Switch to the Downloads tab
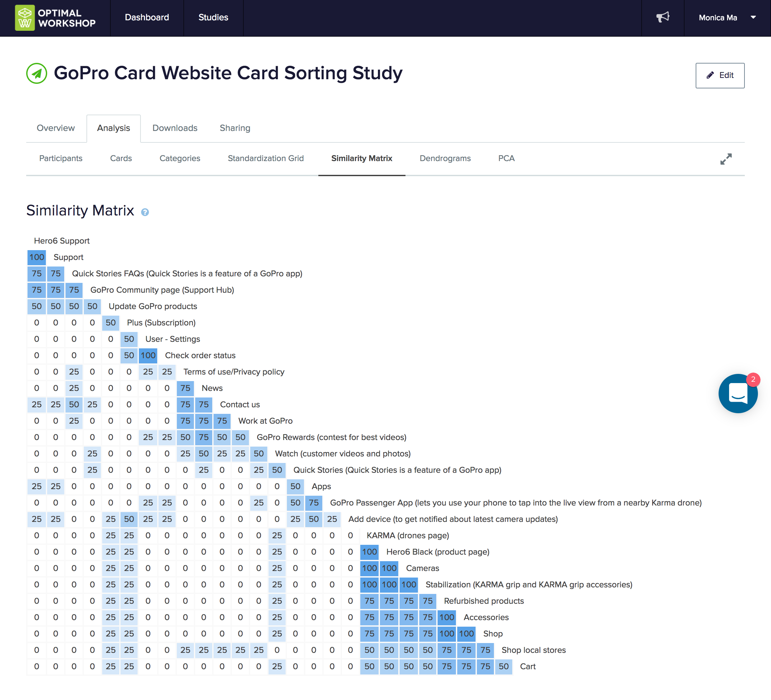 175,128
